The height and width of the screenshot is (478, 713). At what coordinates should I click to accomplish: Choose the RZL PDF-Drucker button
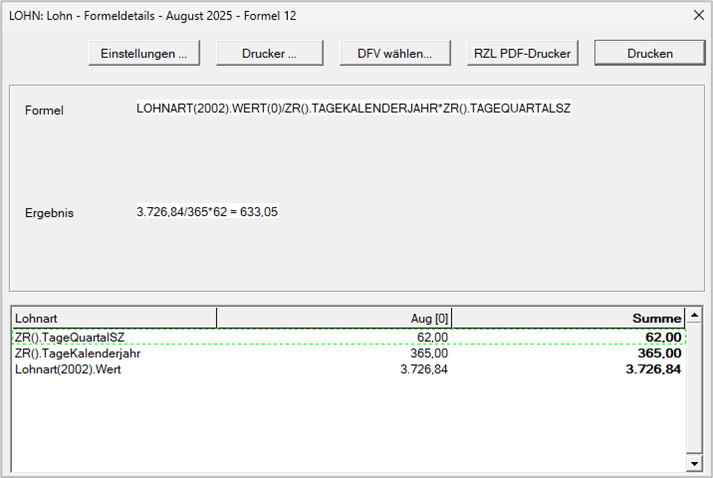(522, 53)
